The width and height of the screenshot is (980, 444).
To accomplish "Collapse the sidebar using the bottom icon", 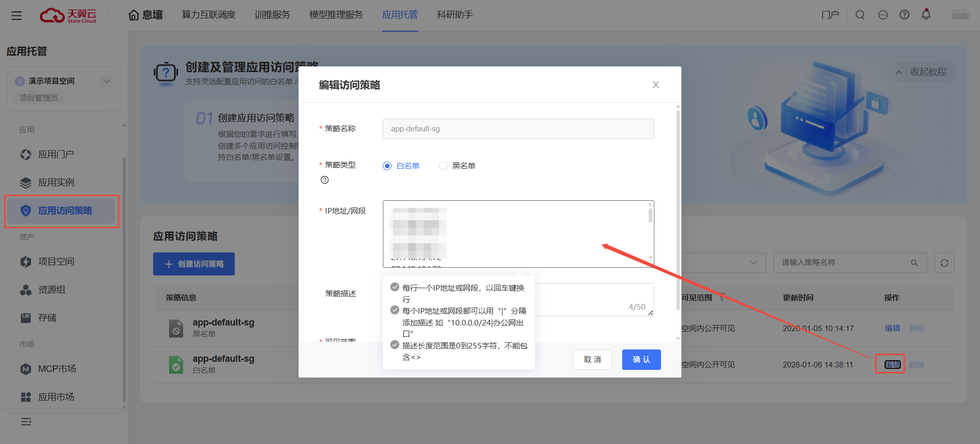I will click(26, 422).
